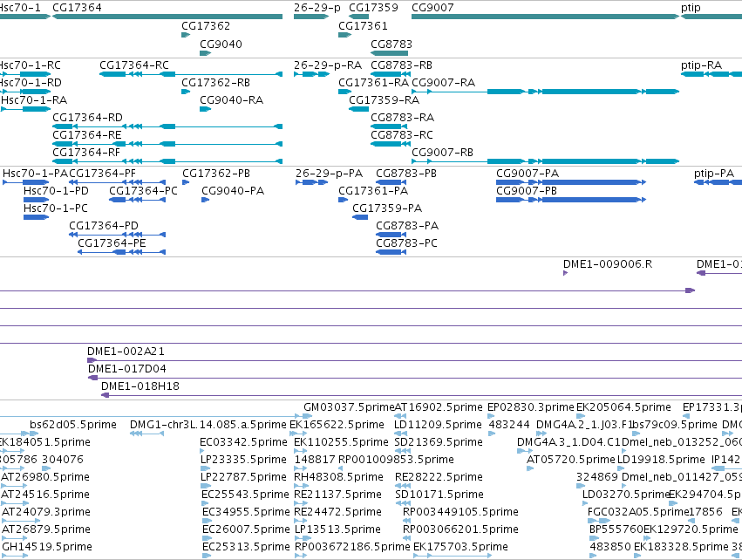Image resolution: width=742 pixels, height=560 pixels.
Task: Select protein label CG17364-PC
Action: [x=143, y=191]
